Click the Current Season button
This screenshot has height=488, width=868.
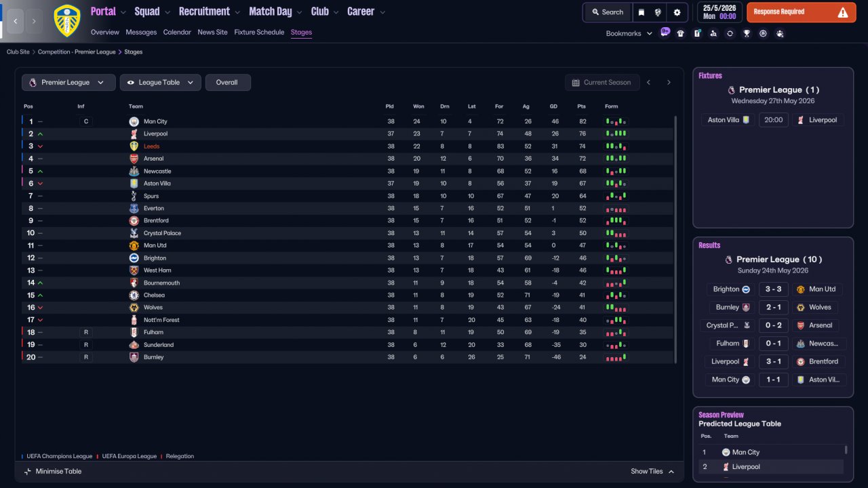coord(602,83)
